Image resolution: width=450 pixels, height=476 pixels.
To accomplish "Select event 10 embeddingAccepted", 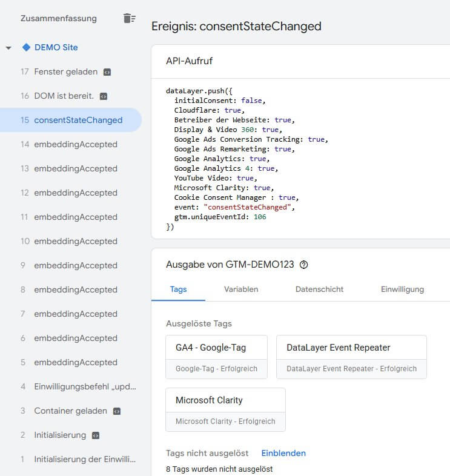I will click(x=71, y=242).
